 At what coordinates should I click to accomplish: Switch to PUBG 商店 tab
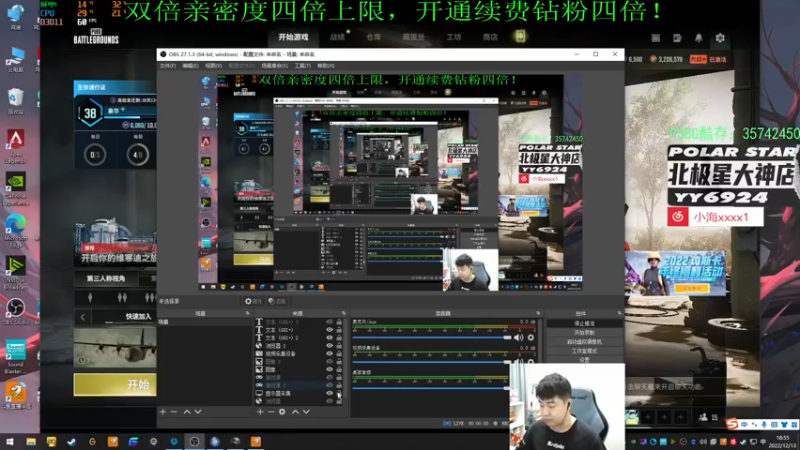(x=490, y=37)
